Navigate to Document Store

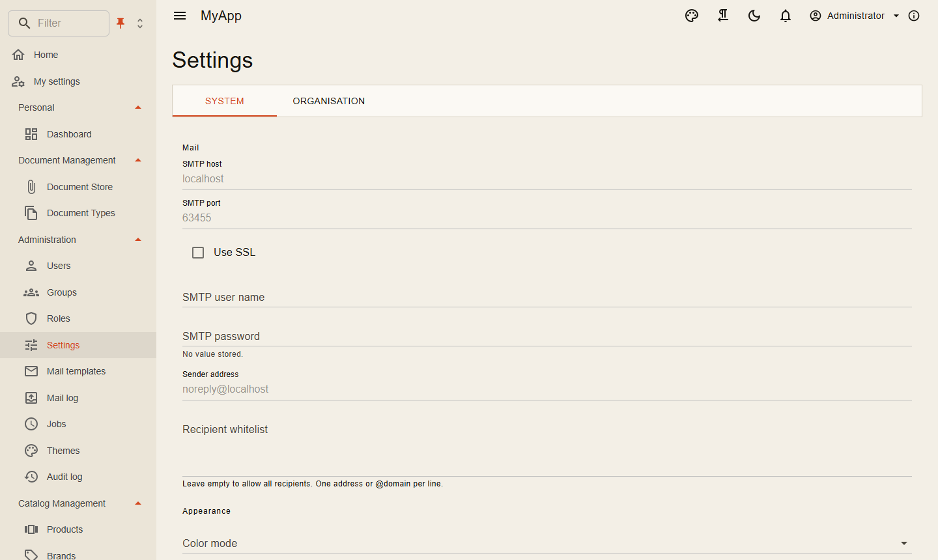click(x=78, y=187)
